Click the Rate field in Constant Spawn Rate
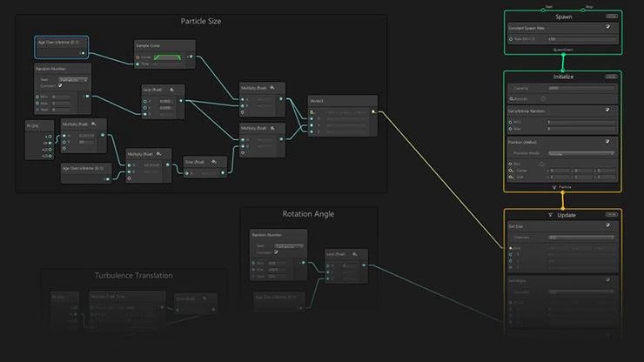644x362 pixels. (581, 39)
